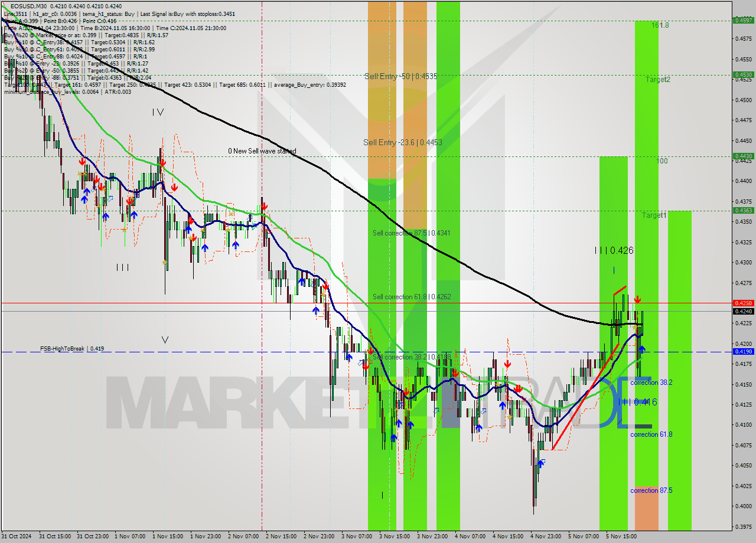Click the orange zone under 'correction 87.5'
The image size is (756, 543).
pyautogui.click(x=646, y=508)
